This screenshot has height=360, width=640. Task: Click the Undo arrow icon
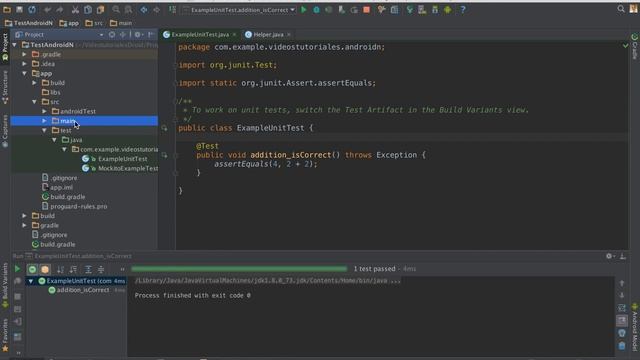(x=48, y=9)
